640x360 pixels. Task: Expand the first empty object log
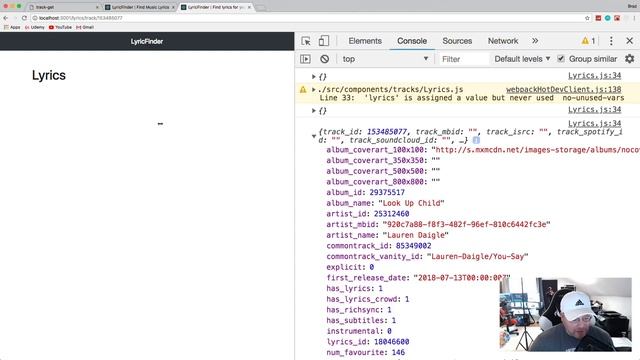tap(313, 76)
